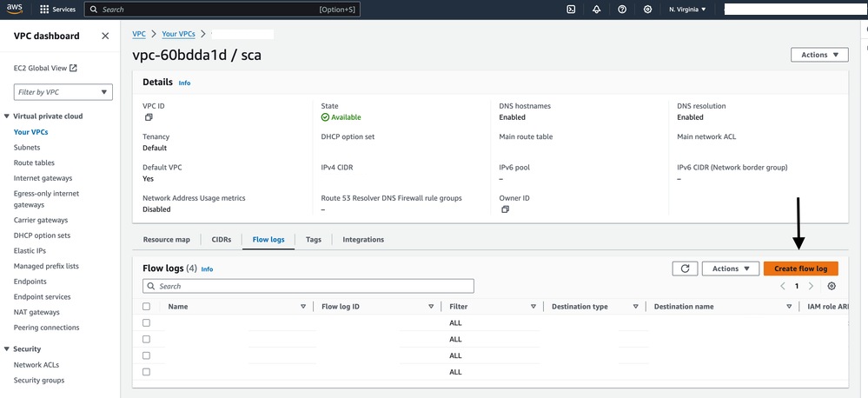Screen dimensions: 868x398
Task: Open the VPC Actions dropdown at top
Action: (819, 55)
